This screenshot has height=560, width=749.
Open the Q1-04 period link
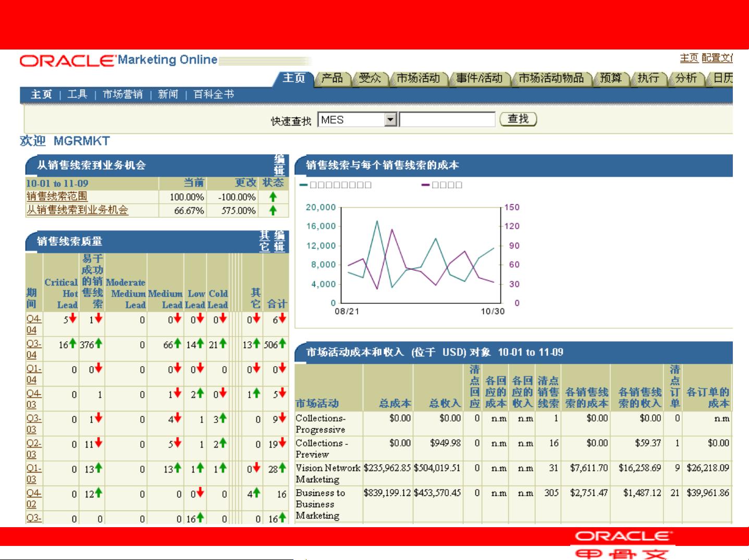(x=33, y=374)
